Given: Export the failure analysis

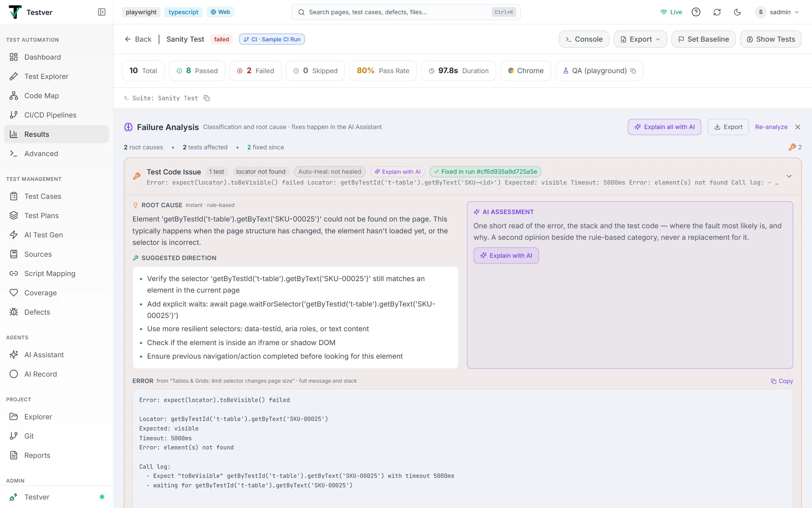Looking at the screenshot, I should (728, 127).
